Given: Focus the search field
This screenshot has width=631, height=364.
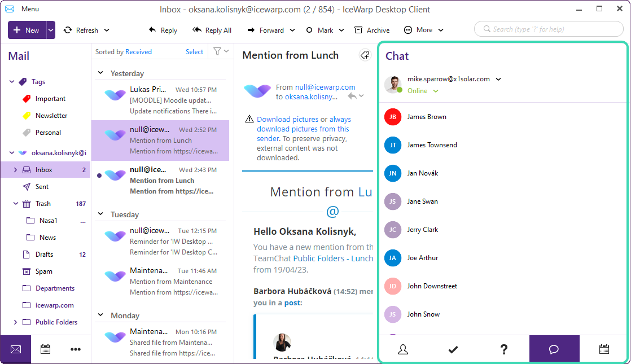Looking at the screenshot, I should [x=549, y=29].
